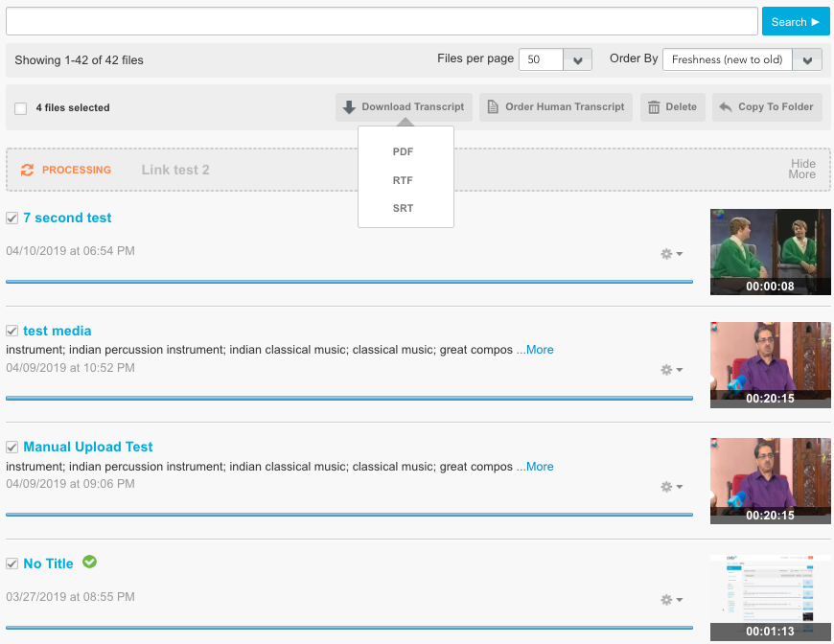Click the download arrow icon

349,107
